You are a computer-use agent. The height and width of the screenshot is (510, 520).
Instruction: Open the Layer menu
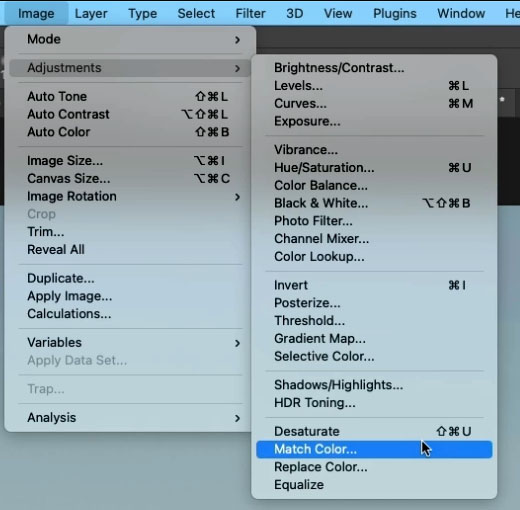[x=91, y=14]
